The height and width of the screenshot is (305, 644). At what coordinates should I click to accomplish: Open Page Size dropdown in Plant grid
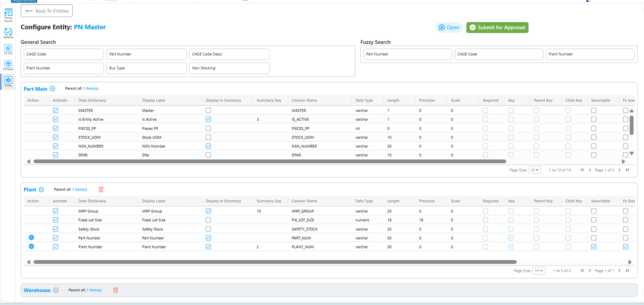pyautogui.click(x=539, y=271)
